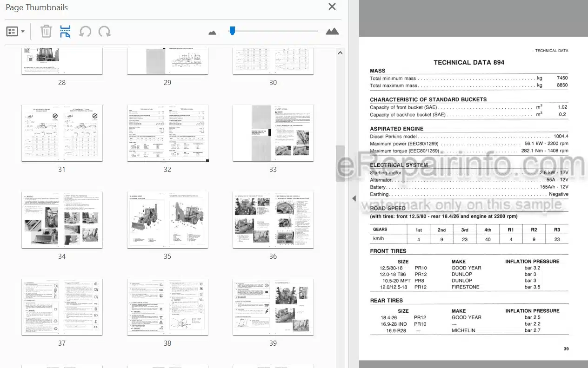This screenshot has width=588, height=368.
Task: Open page 29 thumbnail
Action: coord(167,61)
